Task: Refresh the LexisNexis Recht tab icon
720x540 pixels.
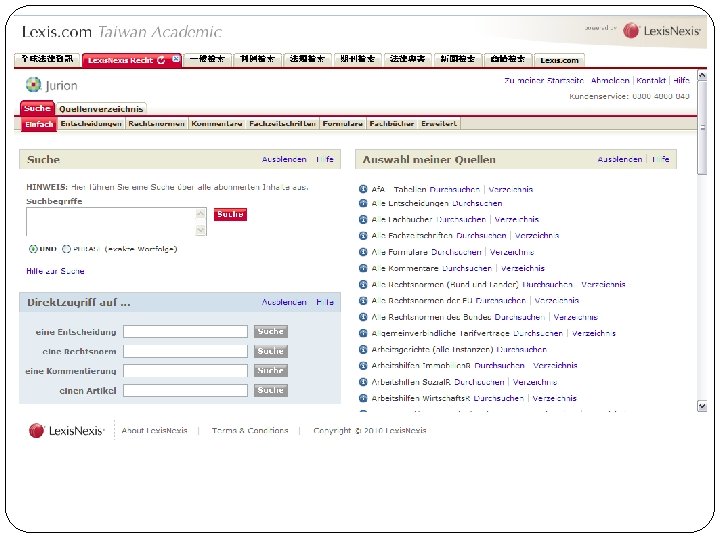Action: tap(161, 60)
